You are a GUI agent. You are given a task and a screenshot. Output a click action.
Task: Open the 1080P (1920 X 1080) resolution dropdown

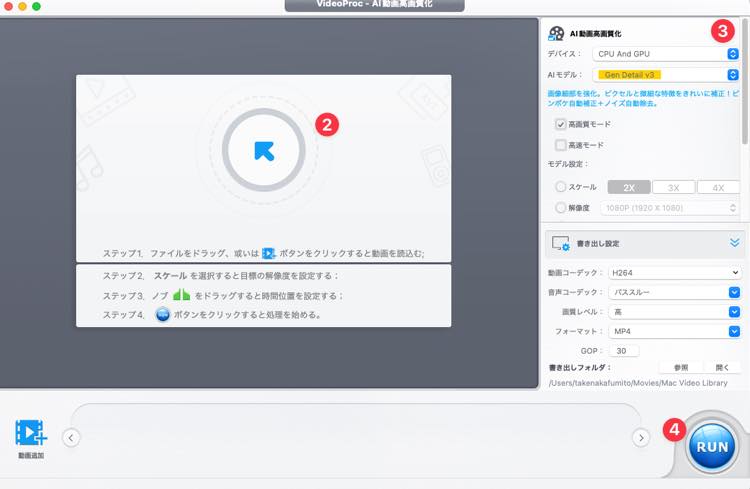click(670, 208)
